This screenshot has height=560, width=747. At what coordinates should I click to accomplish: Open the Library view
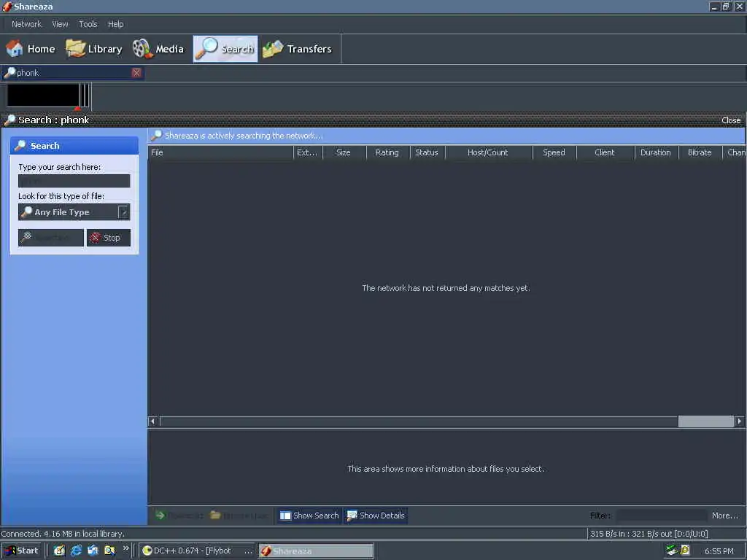(94, 49)
